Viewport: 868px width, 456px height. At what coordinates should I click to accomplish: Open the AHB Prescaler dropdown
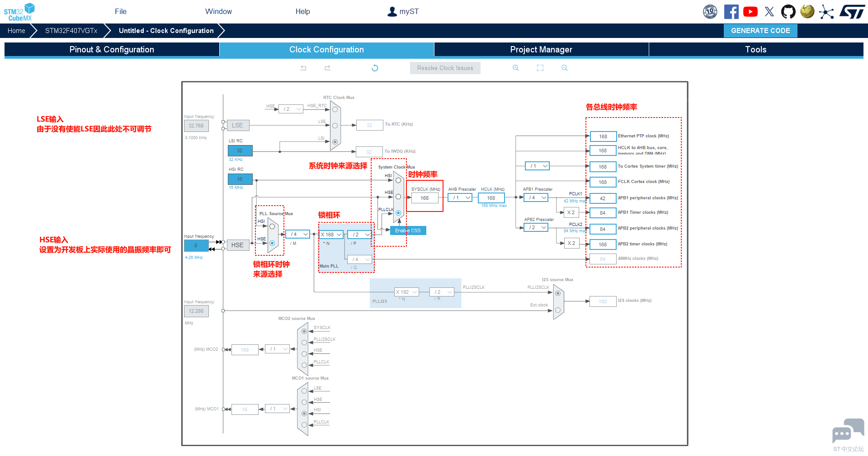tap(460, 197)
